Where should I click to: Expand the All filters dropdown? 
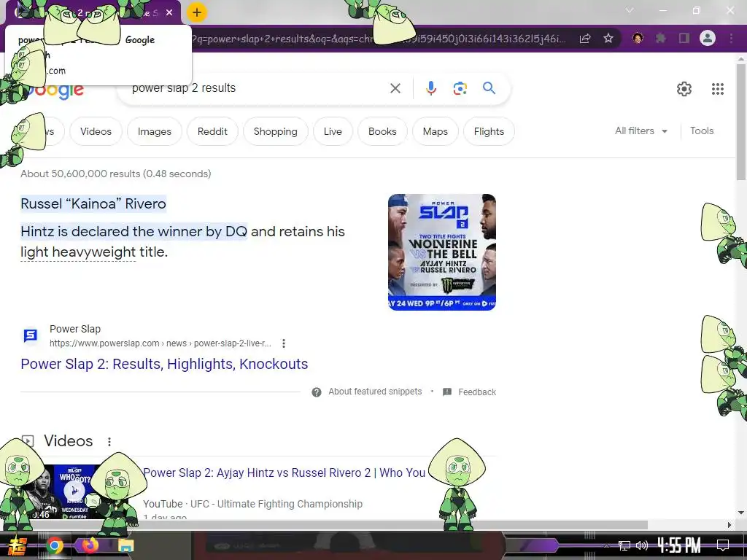[x=640, y=131]
